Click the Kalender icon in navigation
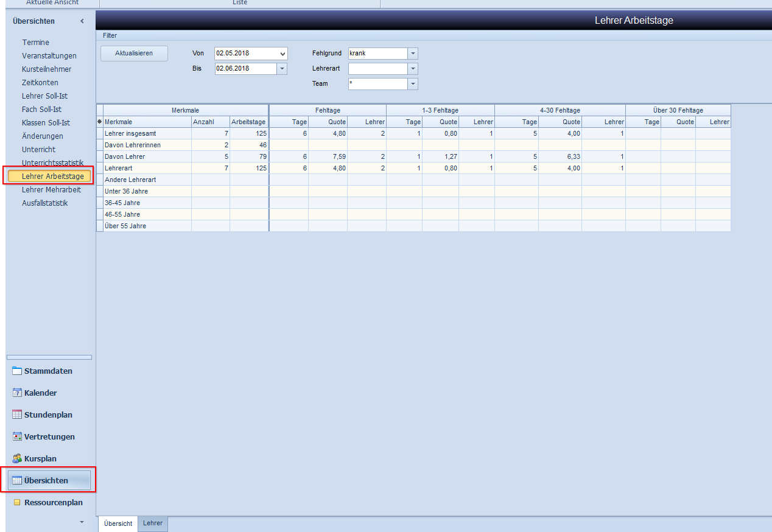Image resolution: width=772 pixels, height=532 pixels. click(17, 393)
